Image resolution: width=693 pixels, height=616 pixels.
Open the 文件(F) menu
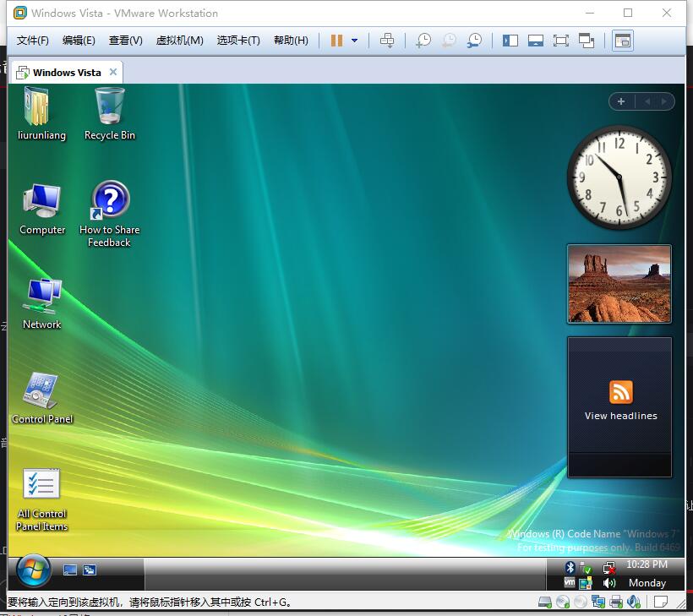coord(33,41)
